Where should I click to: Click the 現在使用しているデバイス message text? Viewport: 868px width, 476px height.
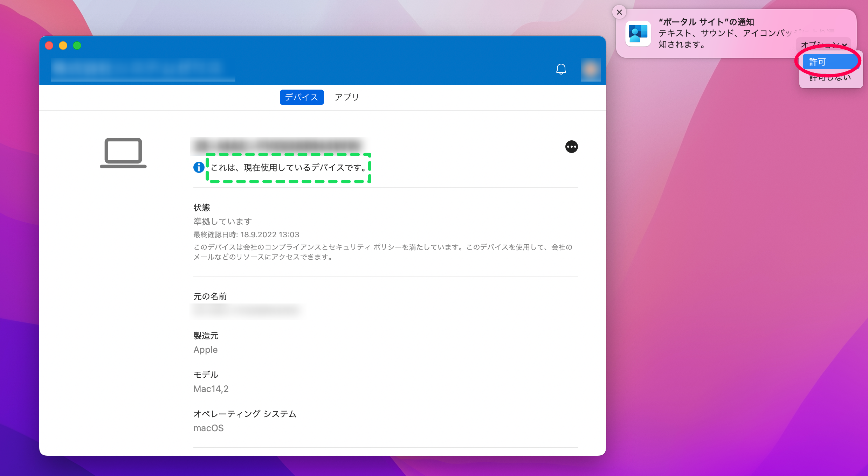[x=288, y=168]
